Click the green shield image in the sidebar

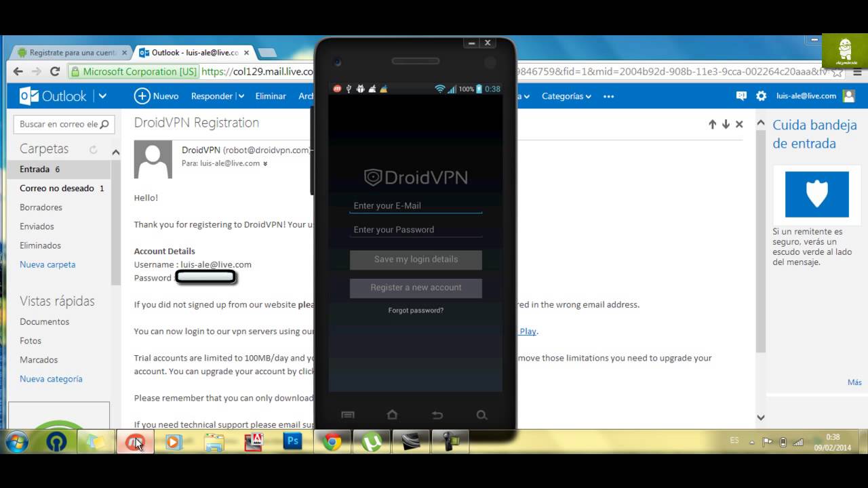[817, 194]
